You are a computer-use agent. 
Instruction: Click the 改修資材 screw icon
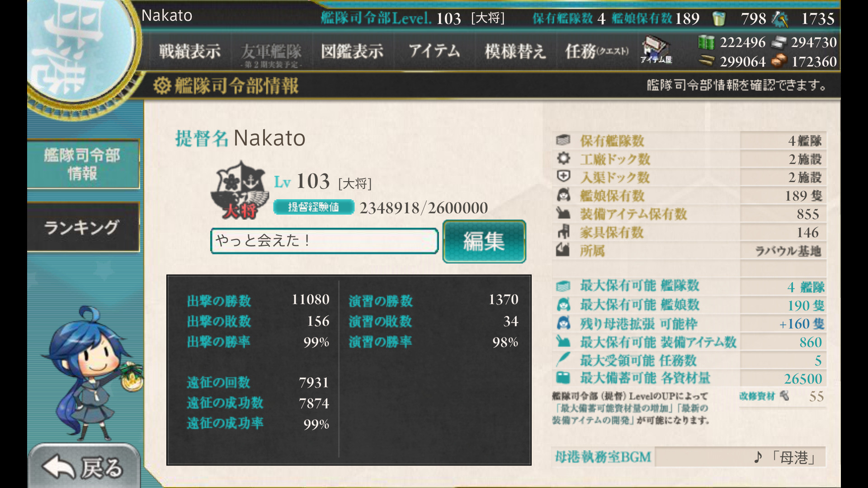tap(785, 396)
